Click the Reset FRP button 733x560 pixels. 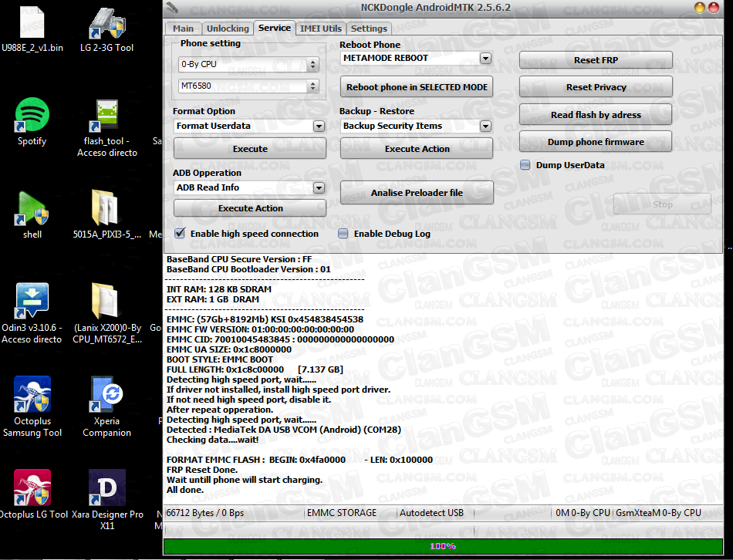click(x=596, y=60)
